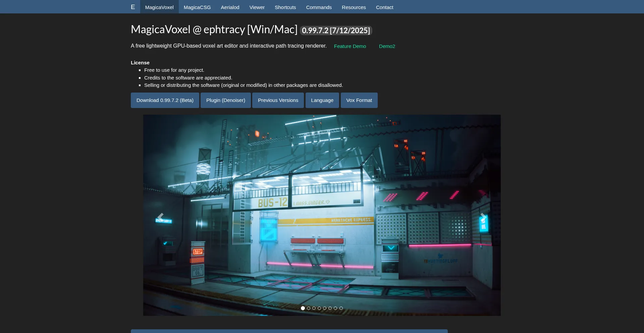Open the MagicaCSG nav tab
Screen dimensions: 644x333
(x=197, y=7)
